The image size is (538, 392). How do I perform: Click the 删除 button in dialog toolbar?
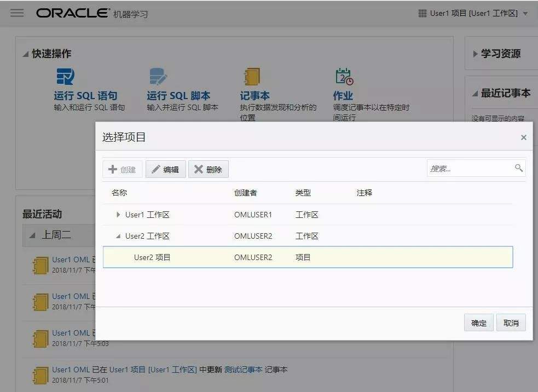click(x=209, y=169)
